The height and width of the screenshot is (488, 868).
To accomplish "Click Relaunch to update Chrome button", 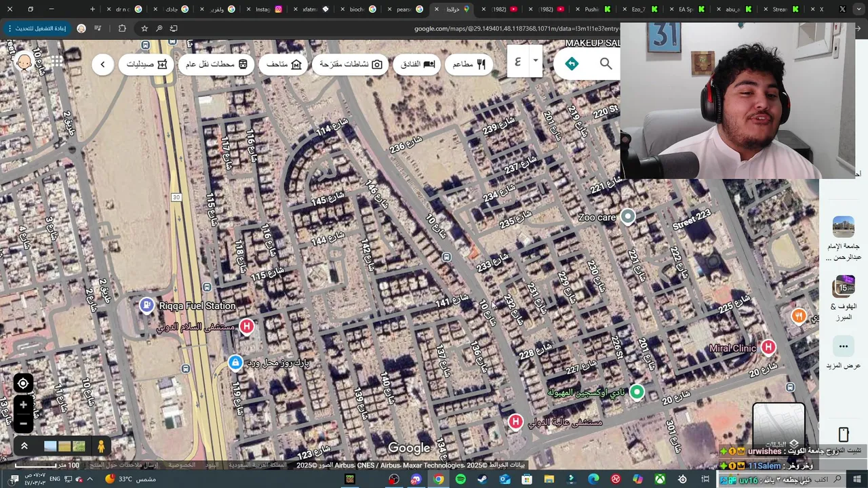I will coord(37,28).
